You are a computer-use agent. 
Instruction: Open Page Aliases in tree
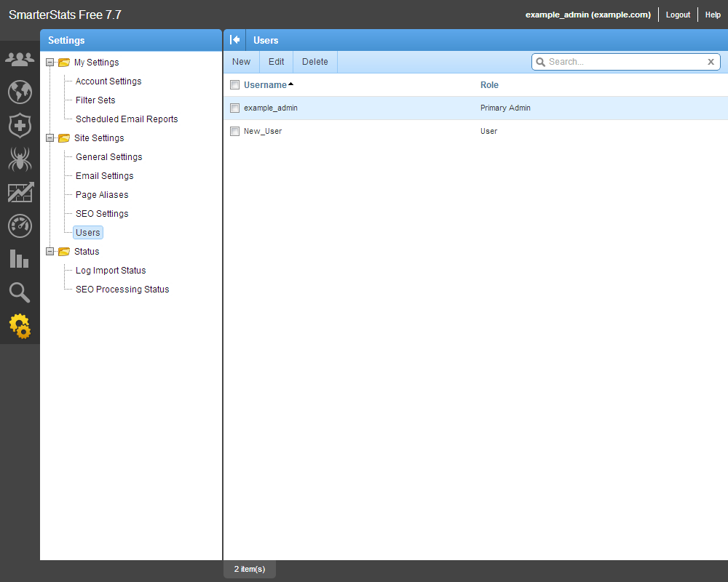pos(102,195)
